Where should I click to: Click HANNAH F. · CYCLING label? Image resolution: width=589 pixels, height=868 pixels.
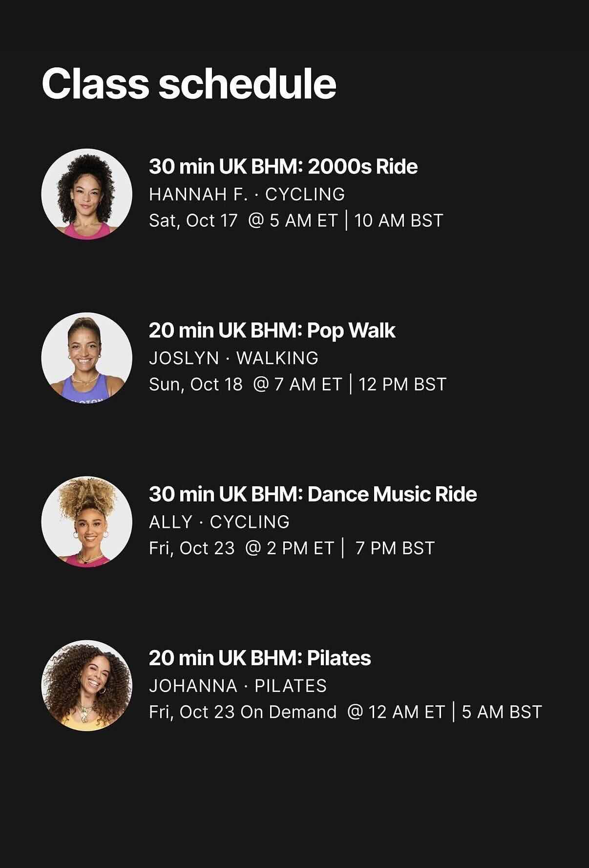coord(247,194)
